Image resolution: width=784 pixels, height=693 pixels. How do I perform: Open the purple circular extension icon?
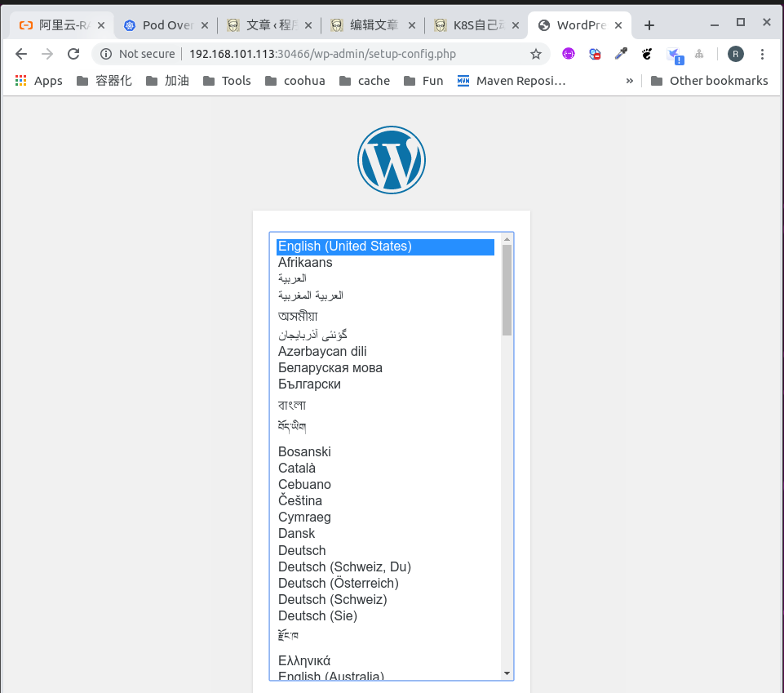click(x=569, y=54)
